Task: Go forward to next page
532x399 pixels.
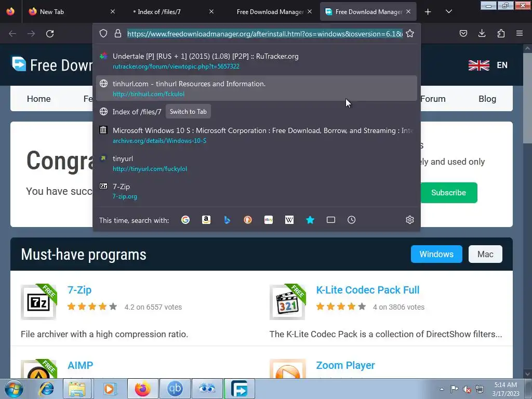Action: 31,34
